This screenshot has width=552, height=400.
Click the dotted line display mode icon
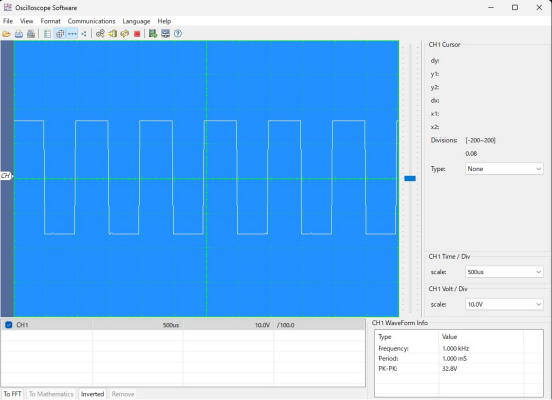click(x=72, y=34)
